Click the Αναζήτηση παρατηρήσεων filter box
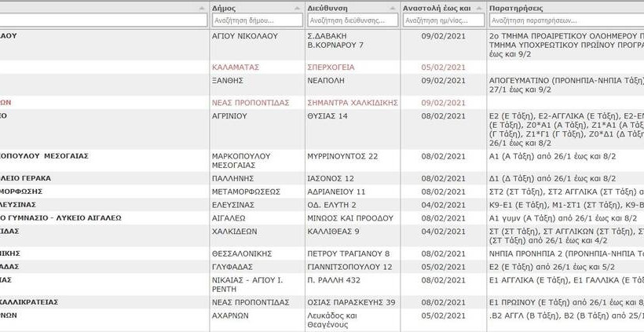The width and height of the screenshot is (644, 332). pyautogui.click(x=565, y=20)
